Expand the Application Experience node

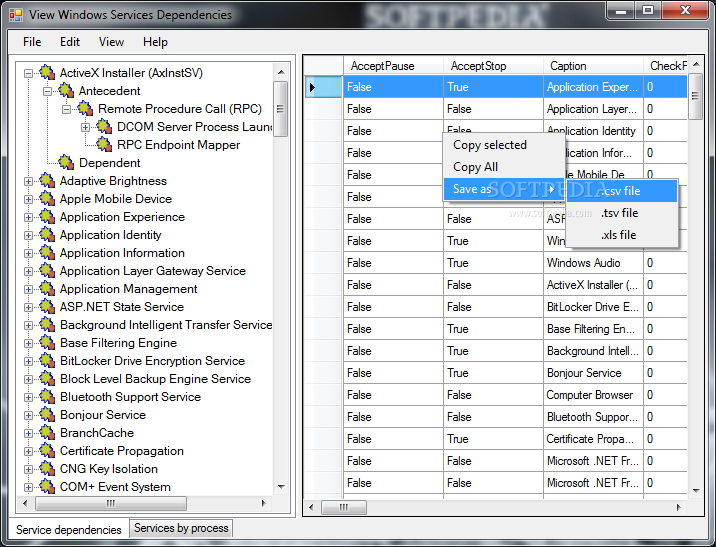28,217
